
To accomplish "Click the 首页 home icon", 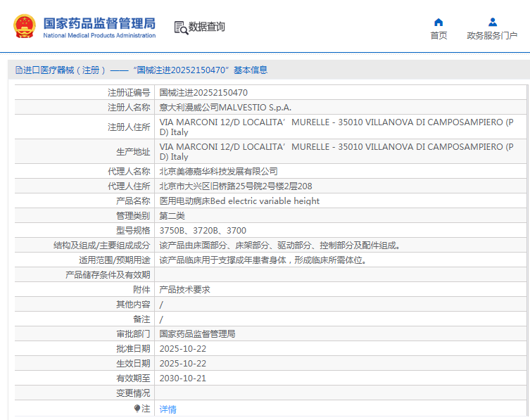I will click(x=438, y=23).
